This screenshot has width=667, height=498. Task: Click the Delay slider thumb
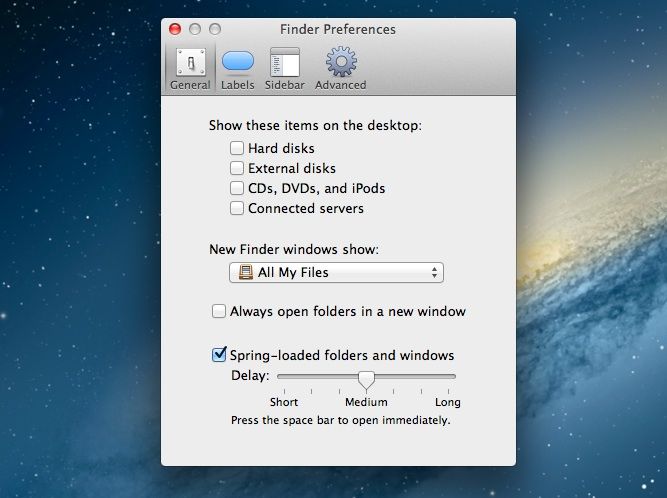click(x=366, y=378)
